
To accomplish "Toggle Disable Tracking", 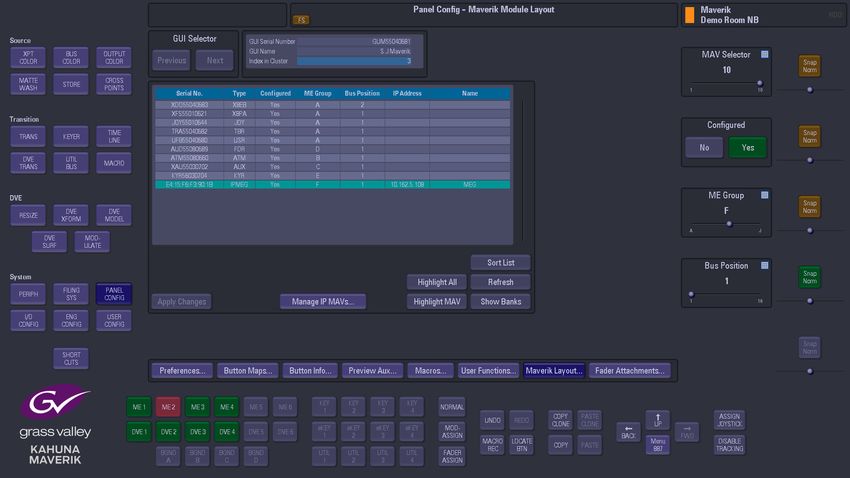I will 729,445.
